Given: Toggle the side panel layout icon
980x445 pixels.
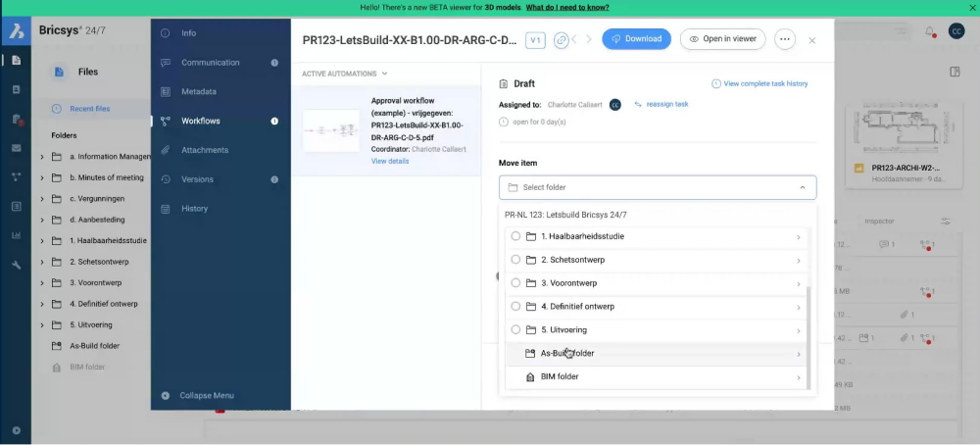Looking at the screenshot, I should point(955,72).
